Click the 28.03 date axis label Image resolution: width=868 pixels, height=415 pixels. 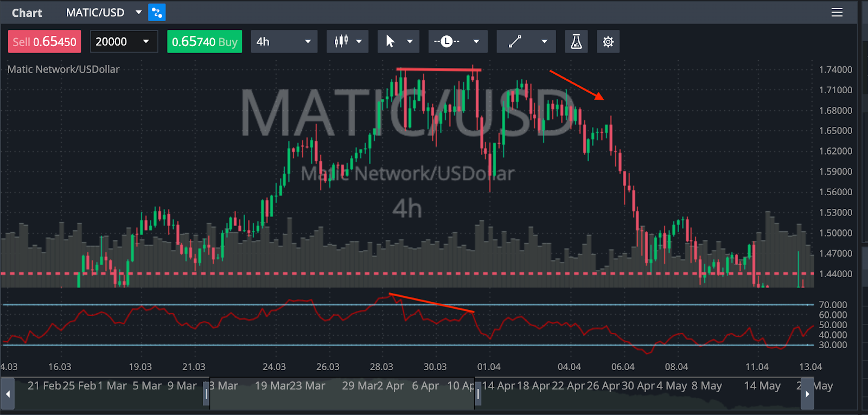381,367
